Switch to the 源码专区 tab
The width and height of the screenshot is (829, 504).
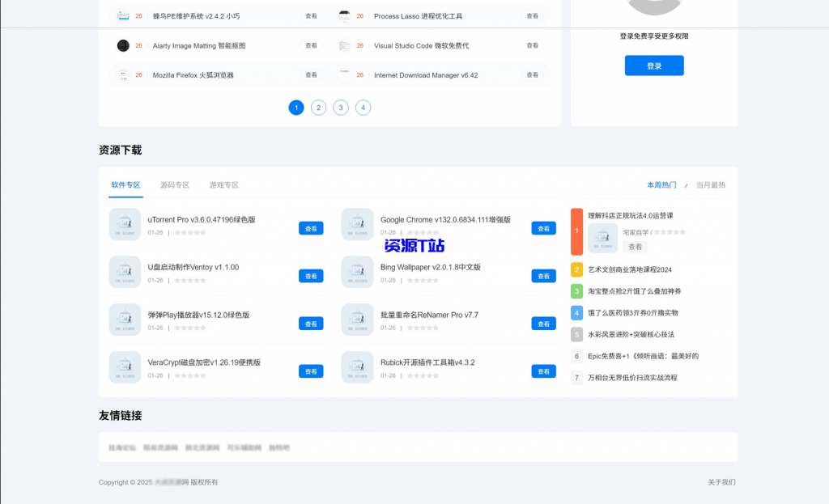tap(176, 184)
